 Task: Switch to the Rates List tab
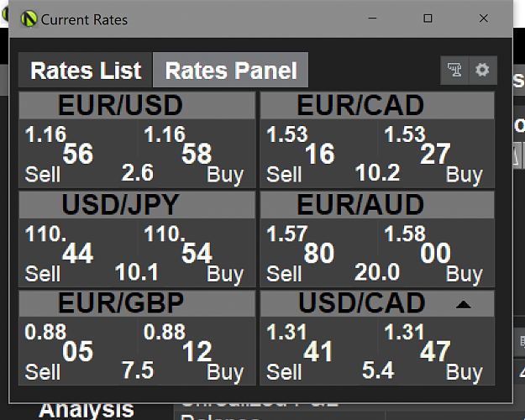pos(86,71)
